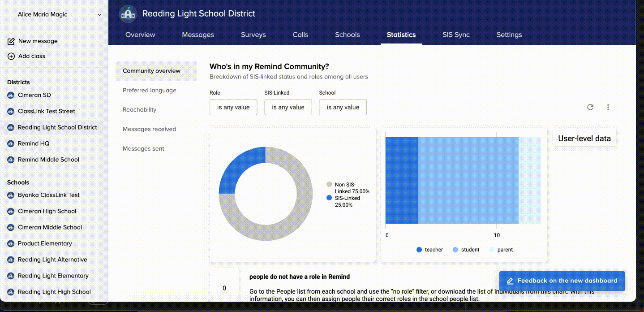Screen dimensions: 644x312
Task: Click the New message compose icon
Action: [x=11, y=41]
